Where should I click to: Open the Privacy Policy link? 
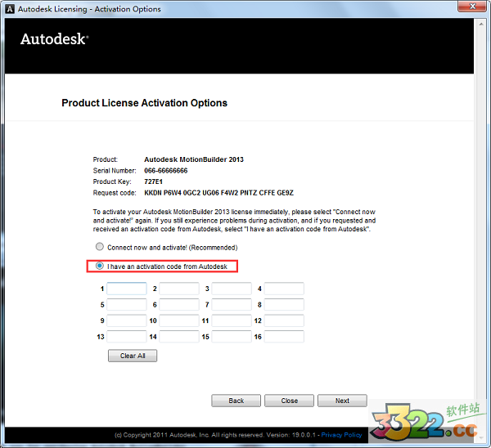pos(341,435)
